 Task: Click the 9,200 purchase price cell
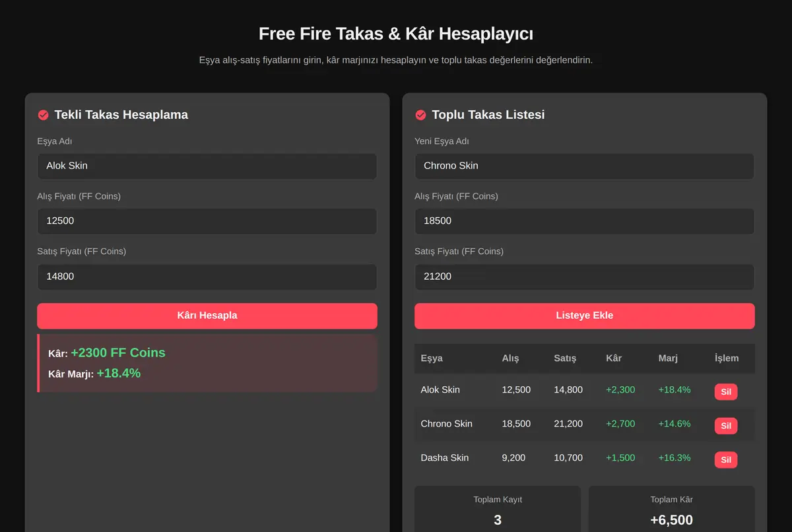tap(513, 458)
